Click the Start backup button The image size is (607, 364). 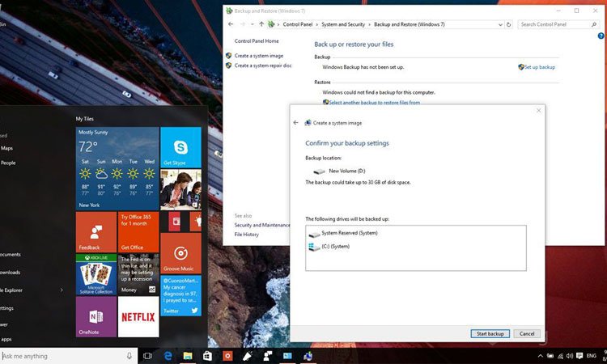489,333
